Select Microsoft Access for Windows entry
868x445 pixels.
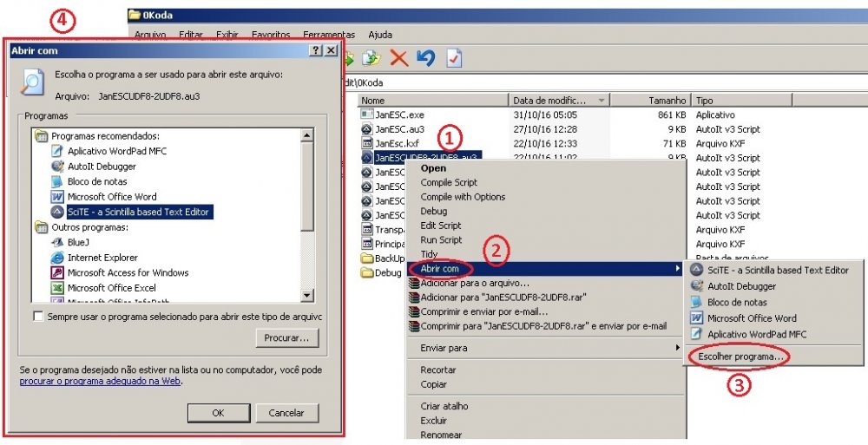pyautogui.click(x=128, y=273)
